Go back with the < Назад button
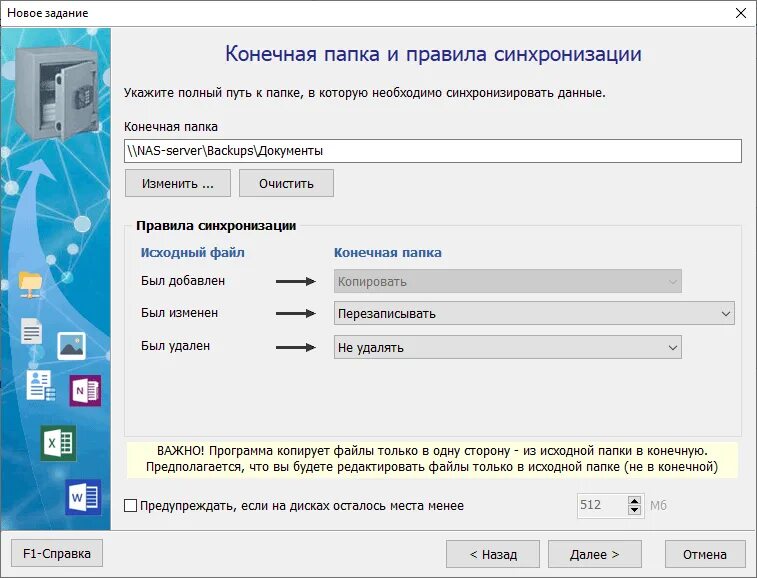This screenshot has width=757, height=578. (493, 554)
